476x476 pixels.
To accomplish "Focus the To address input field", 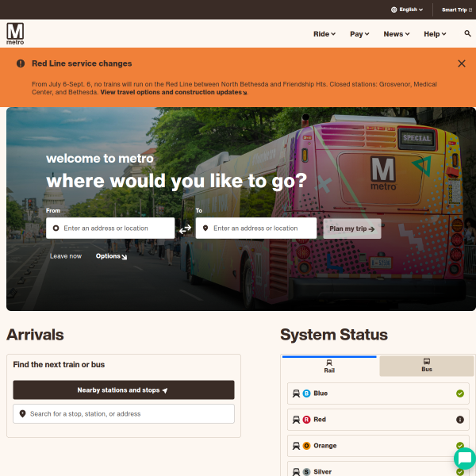I will [x=256, y=228].
